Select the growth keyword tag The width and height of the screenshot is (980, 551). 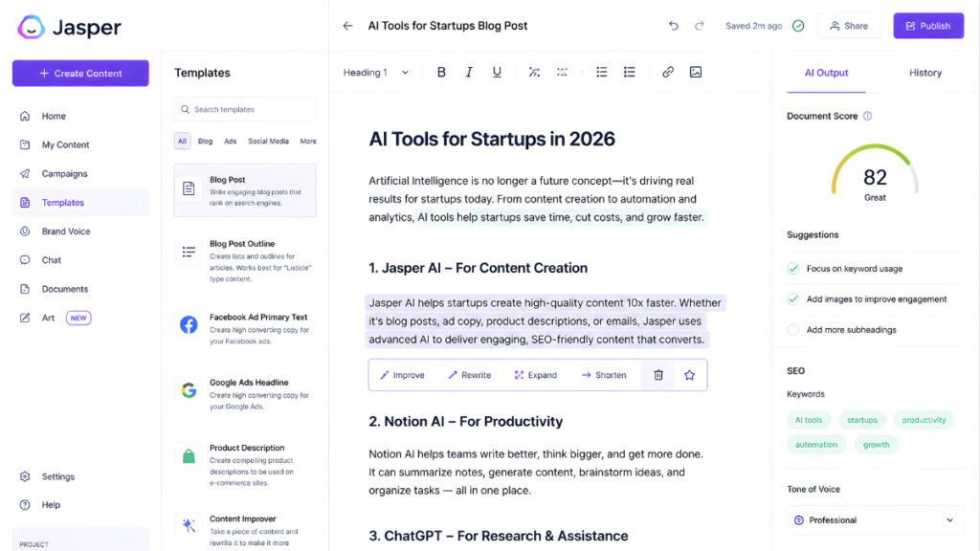point(877,445)
